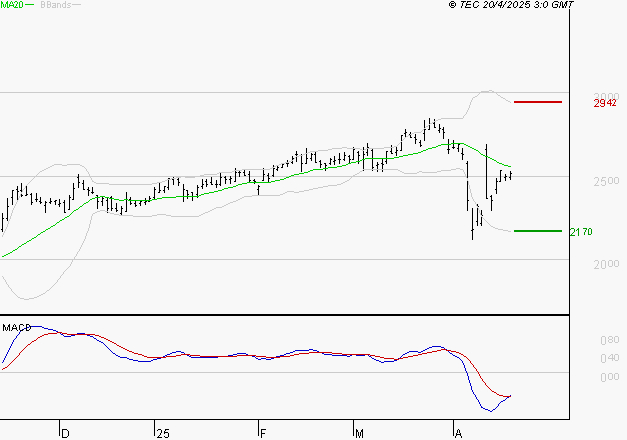Select the red resistance line at 2942
The image size is (627, 440).
pyautogui.click(x=537, y=102)
